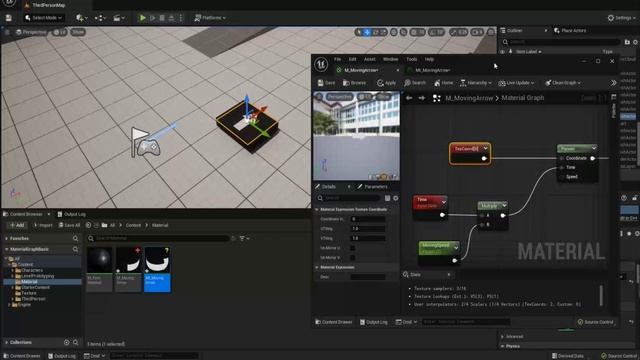640x360 pixels.
Task: Click the graph overview icon beside M_MovingArrow breadcrumb
Action: pyautogui.click(x=436, y=98)
